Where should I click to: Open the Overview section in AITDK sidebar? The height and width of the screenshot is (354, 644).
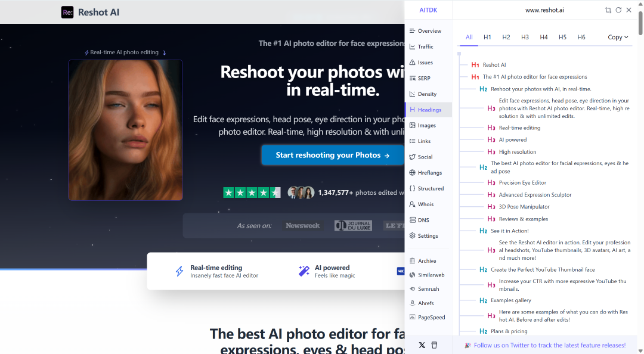coord(428,31)
